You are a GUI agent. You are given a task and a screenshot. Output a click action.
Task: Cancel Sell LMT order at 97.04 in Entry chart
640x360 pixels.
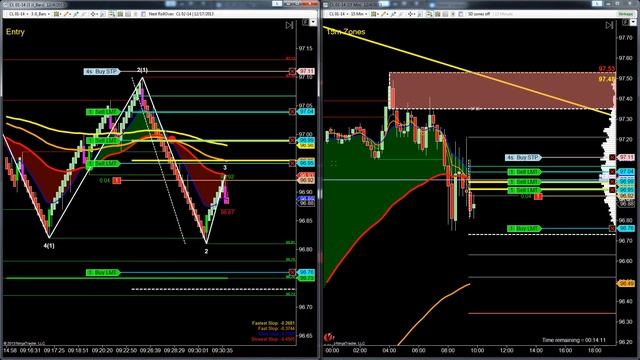click(292, 112)
